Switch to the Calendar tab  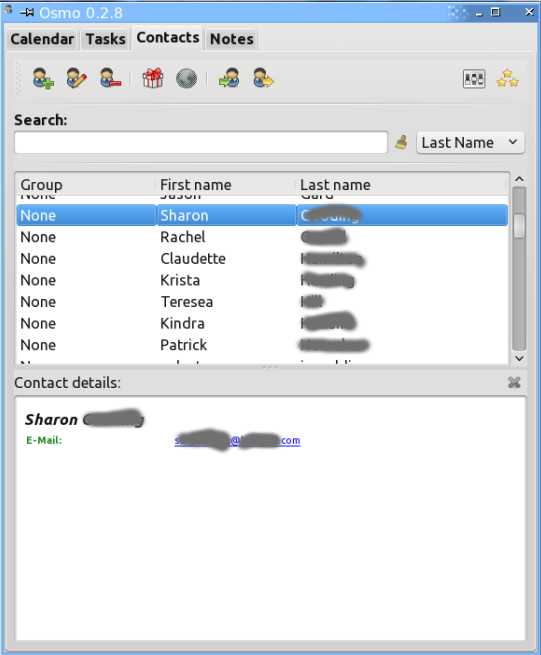42,39
